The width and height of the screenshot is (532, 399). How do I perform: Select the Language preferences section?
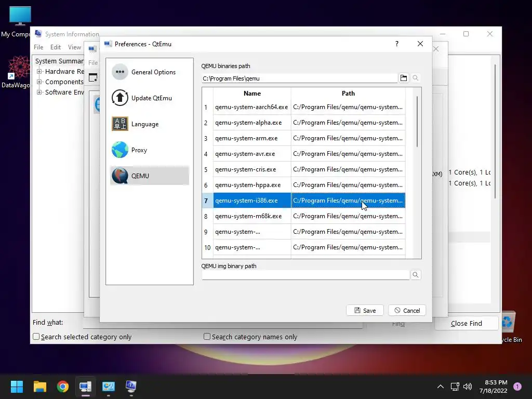click(149, 124)
